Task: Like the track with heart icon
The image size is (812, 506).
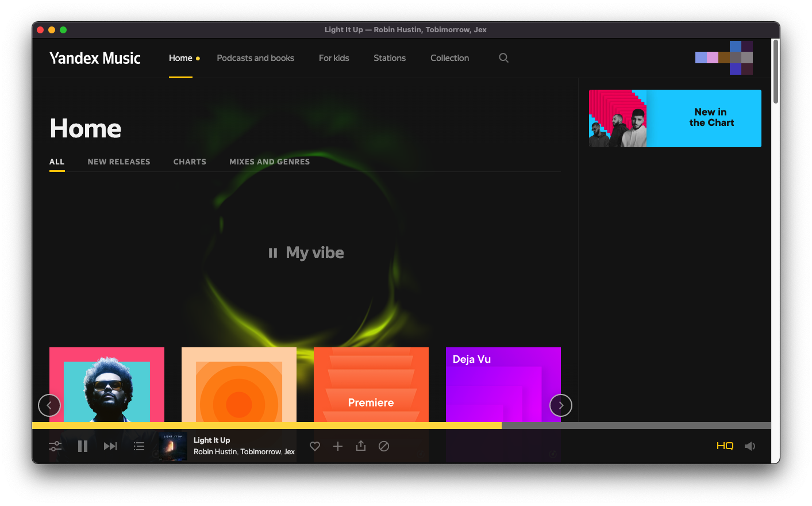Action: (x=315, y=446)
